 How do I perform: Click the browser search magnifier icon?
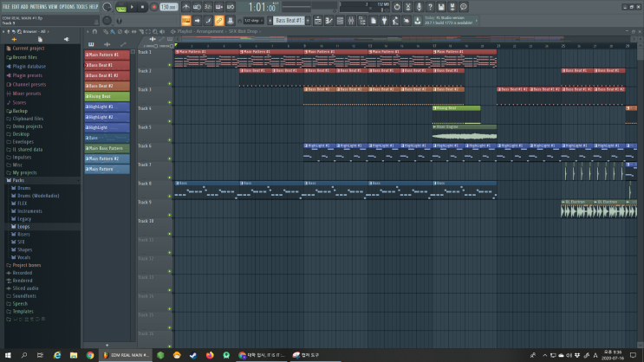point(19,31)
